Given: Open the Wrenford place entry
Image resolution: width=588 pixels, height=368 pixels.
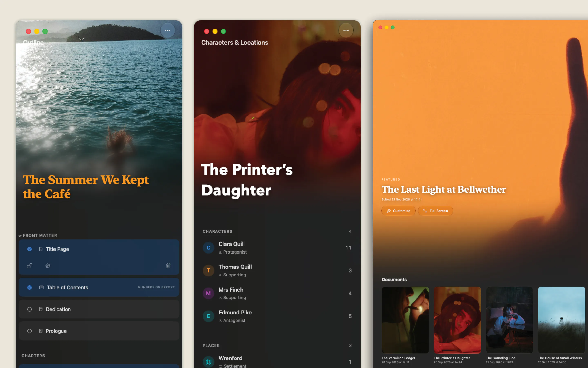Looking at the screenshot, I should [277, 362].
